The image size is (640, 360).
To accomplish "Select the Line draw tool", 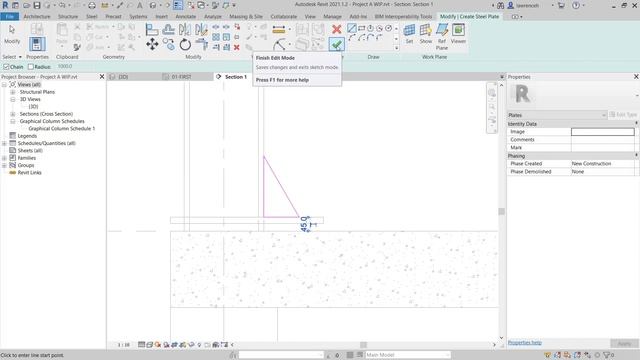I will click(x=352, y=28).
